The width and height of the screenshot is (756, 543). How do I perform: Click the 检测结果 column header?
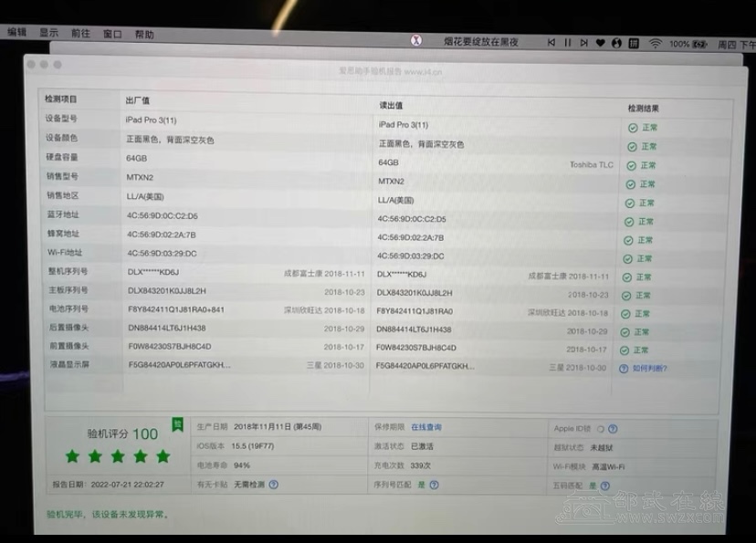(643, 108)
